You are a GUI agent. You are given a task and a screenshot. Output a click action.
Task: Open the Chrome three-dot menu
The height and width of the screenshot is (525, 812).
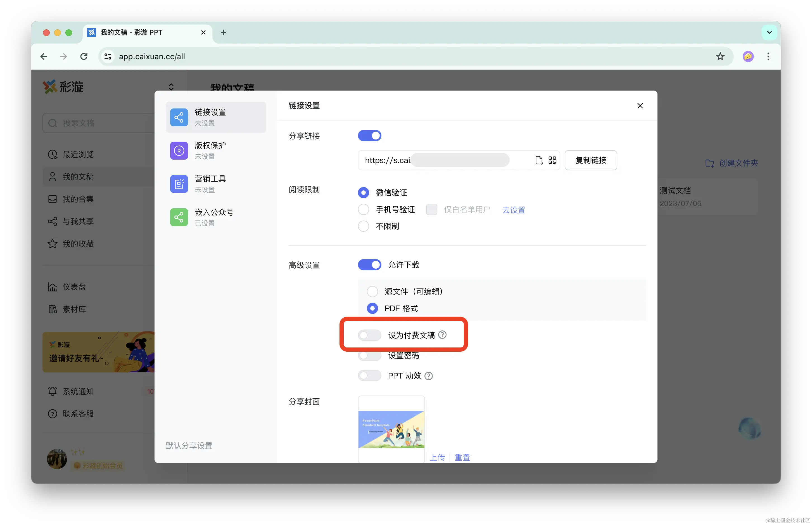click(768, 56)
